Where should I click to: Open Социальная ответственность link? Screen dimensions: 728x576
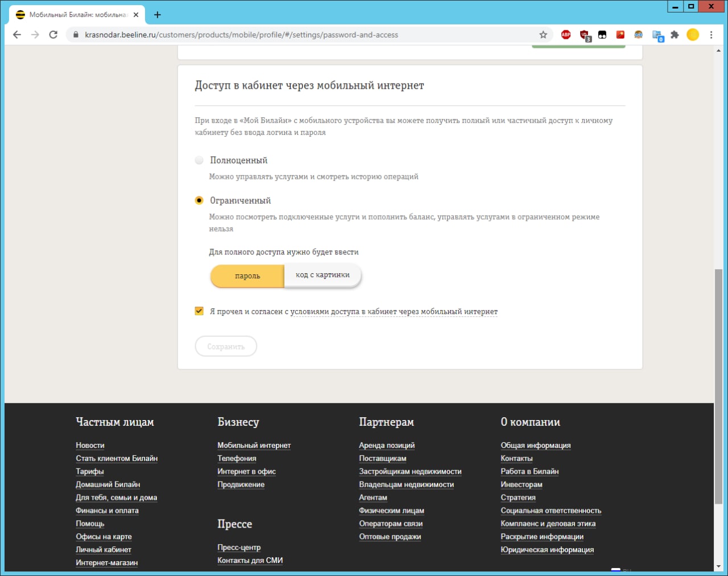551,511
